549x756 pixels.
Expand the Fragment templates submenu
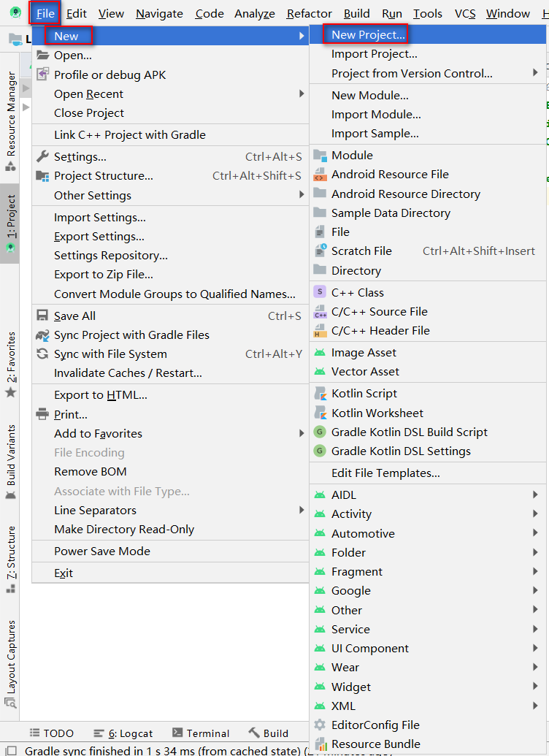358,571
